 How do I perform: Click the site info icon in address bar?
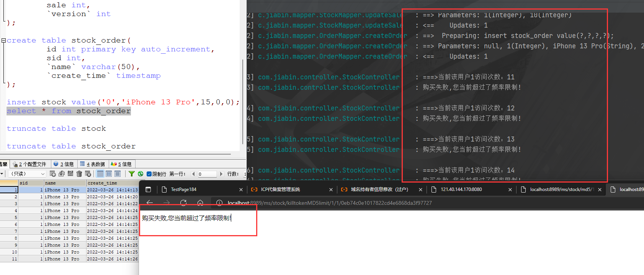click(219, 203)
